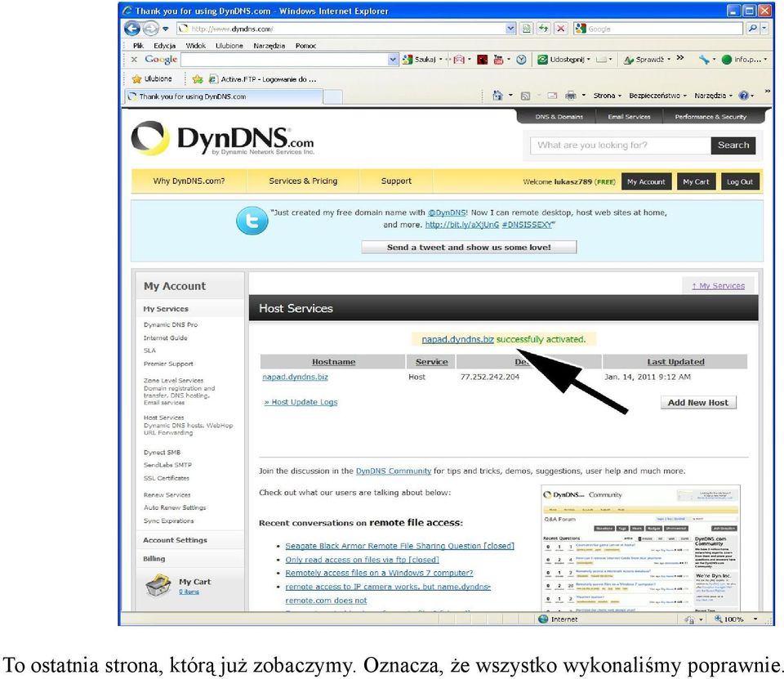
Task: Open address bar dropdown arrow
Action: 510,29
